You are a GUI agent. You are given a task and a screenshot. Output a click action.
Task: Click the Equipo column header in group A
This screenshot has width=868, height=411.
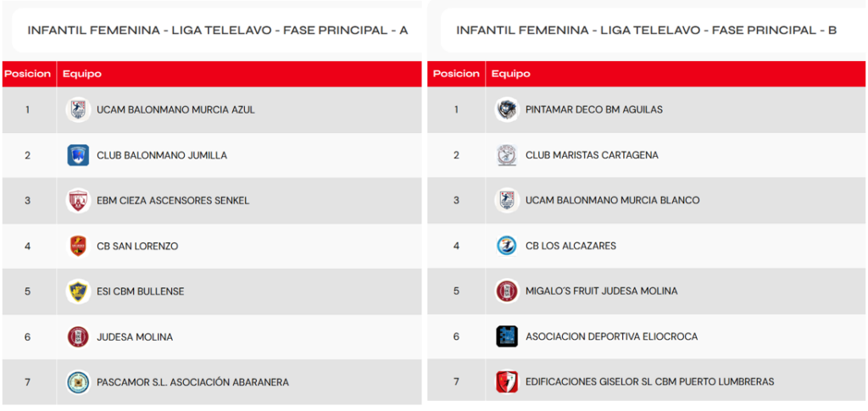tap(82, 74)
